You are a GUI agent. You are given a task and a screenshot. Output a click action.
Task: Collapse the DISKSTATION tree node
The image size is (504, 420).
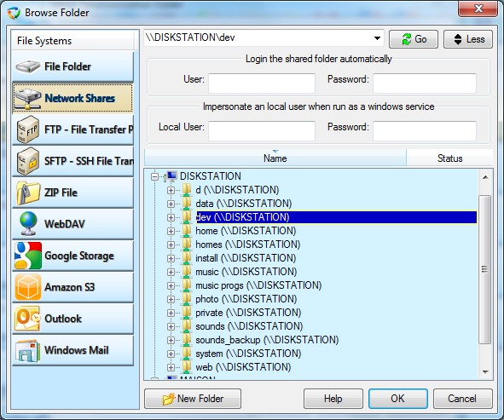pos(155,176)
